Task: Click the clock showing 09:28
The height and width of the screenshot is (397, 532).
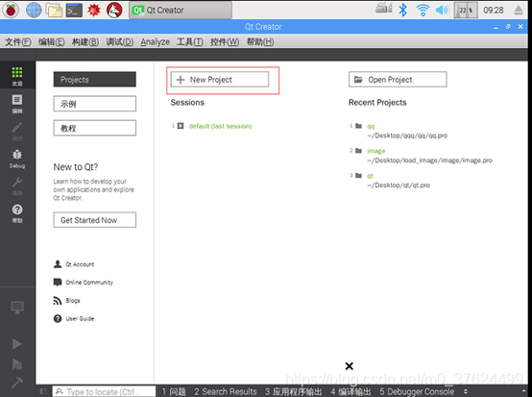Action: 494,11
